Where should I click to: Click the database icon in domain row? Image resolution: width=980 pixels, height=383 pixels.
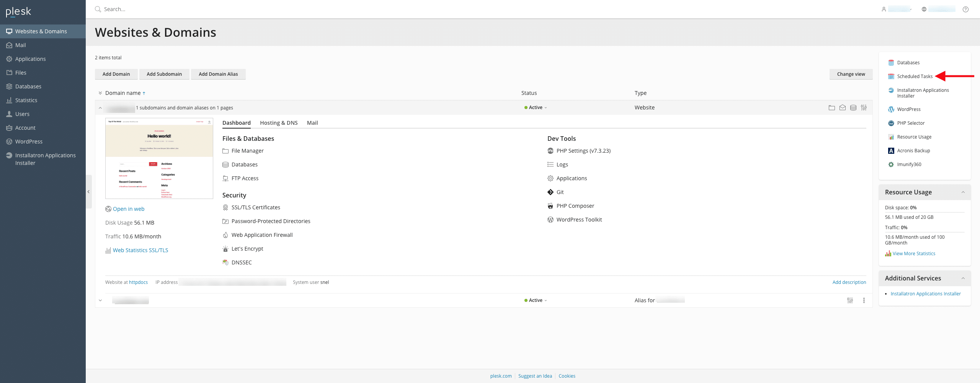tap(853, 108)
